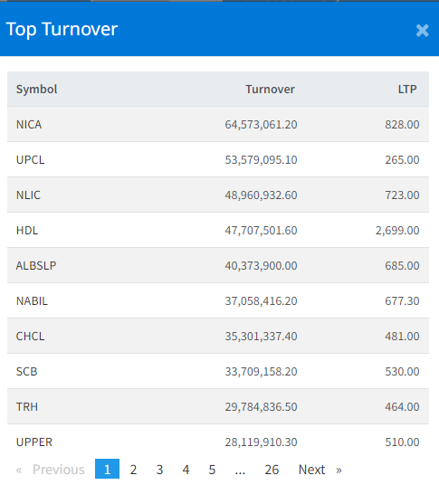Viewport: 439px width, 504px height.
Task: Select the HDL symbol
Action: (27, 231)
